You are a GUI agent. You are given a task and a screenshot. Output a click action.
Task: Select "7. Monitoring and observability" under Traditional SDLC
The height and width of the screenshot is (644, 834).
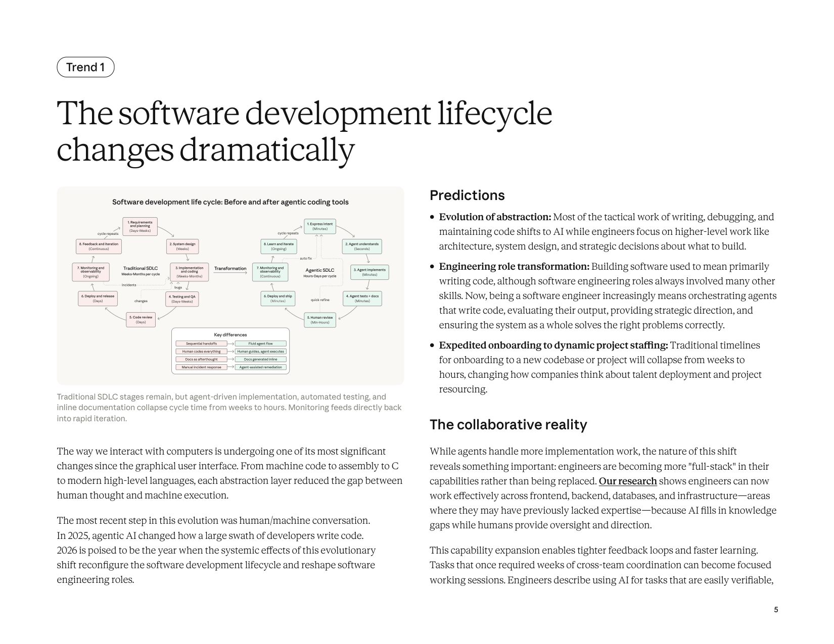coord(91,271)
